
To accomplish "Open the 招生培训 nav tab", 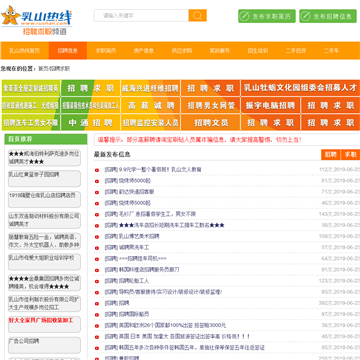I will [x=258, y=51].
